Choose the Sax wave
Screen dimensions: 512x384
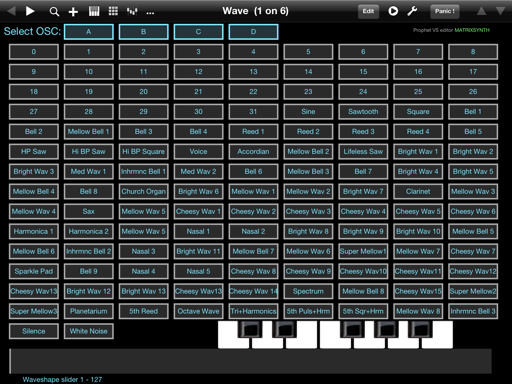coord(89,212)
